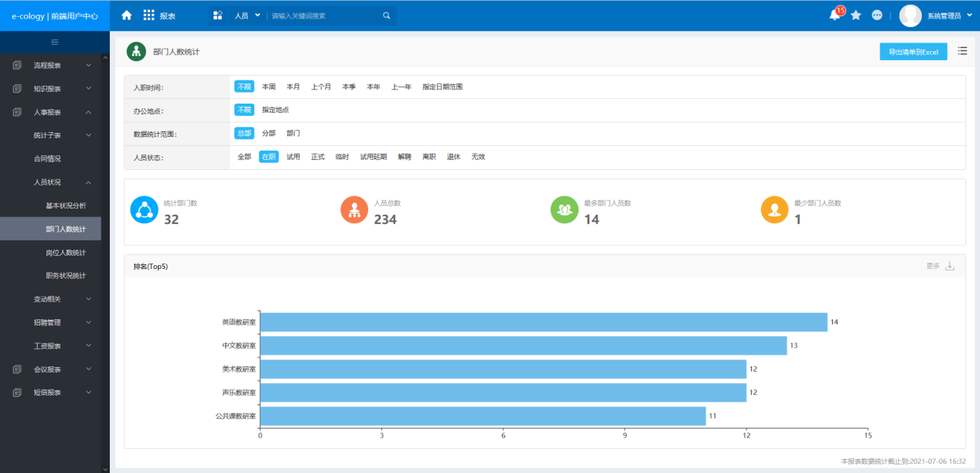Open notifications bell with badge 15
Viewport: 980px width, 473px height.
point(835,15)
